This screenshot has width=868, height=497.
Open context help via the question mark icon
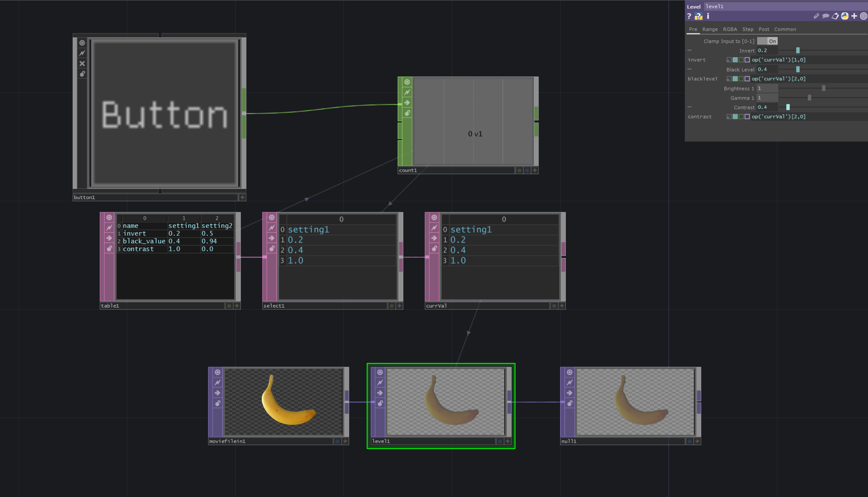click(x=689, y=16)
